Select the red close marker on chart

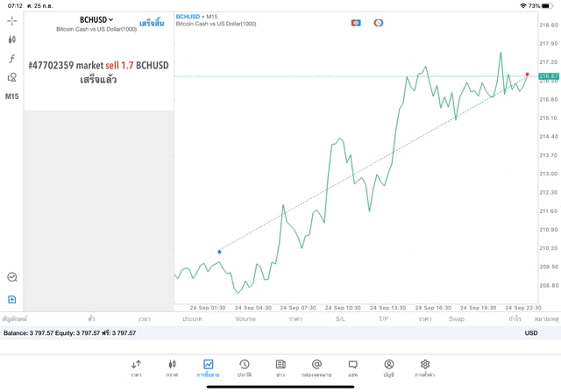click(527, 75)
